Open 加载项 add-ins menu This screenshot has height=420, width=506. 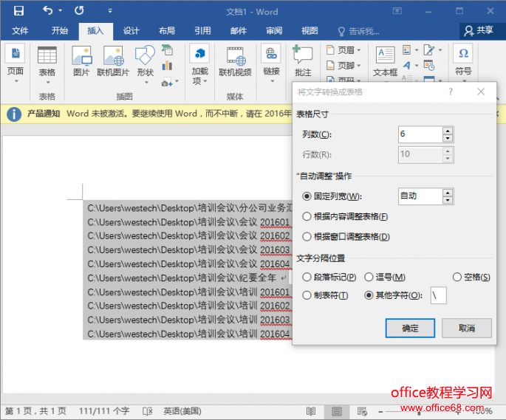199,64
